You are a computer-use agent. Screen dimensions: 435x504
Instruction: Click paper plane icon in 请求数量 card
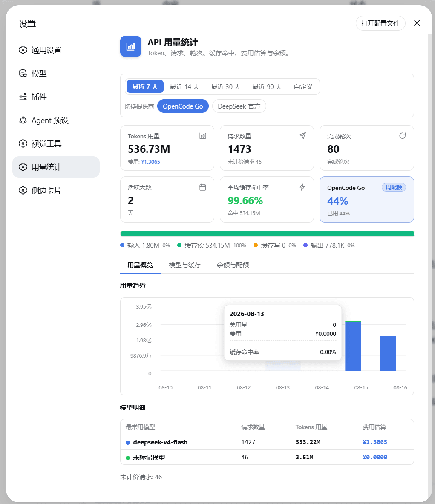click(302, 136)
